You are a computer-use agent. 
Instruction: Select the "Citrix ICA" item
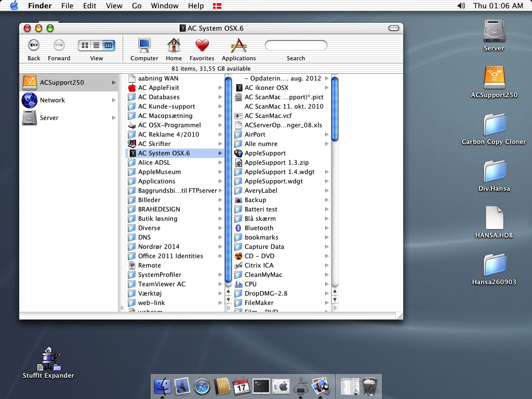282,265
